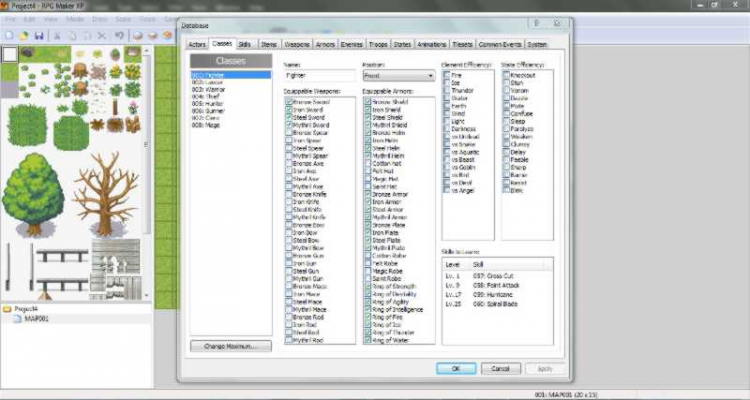The width and height of the screenshot is (750, 400).
Task: Enable the Bronze Axe weapon checkbox
Action: [288, 164]
